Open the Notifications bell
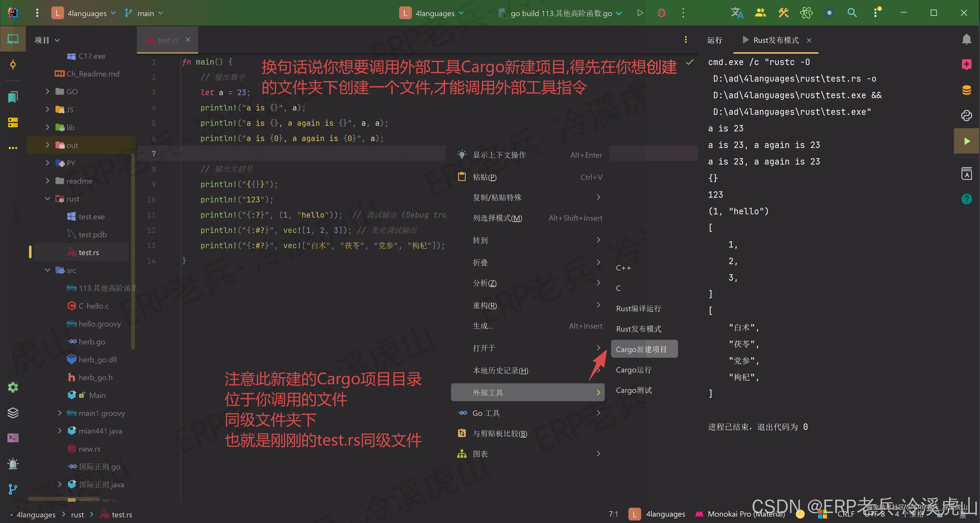 coord(967,39)
